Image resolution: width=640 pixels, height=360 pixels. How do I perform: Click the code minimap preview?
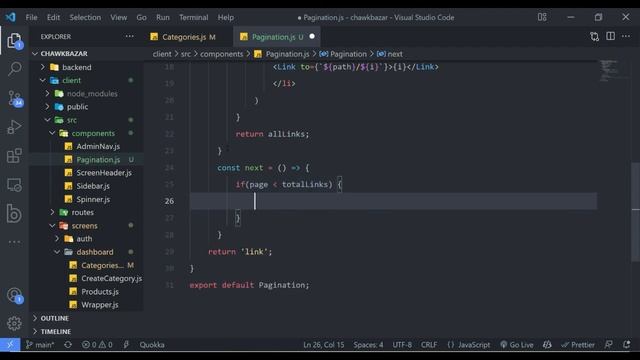pos(613,71)
